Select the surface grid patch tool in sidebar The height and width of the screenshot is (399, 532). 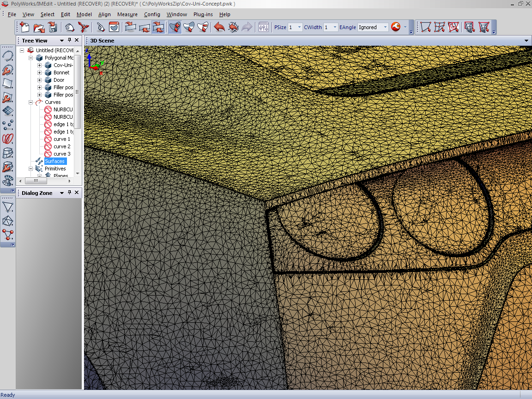(x=8, y=111)
